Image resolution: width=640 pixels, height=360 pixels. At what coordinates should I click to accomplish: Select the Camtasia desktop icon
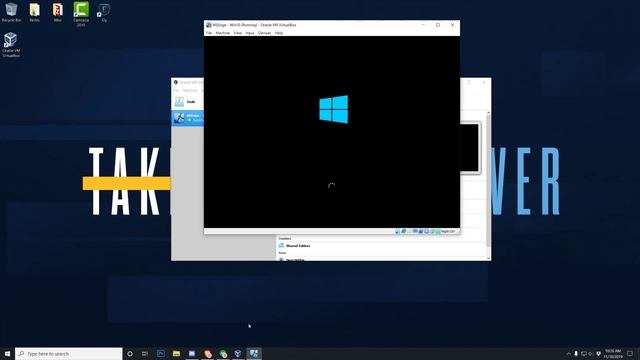81,14
